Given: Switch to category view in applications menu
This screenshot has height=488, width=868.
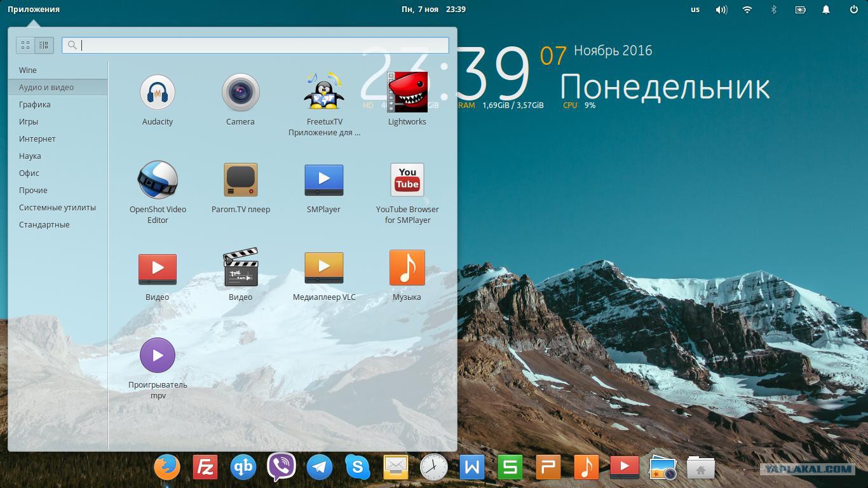Looking at the screenshot, I should (x=44, y=45).
